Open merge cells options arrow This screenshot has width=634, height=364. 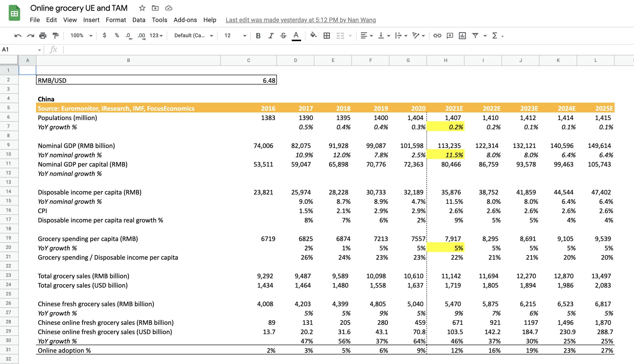click(x=350, y=36)
